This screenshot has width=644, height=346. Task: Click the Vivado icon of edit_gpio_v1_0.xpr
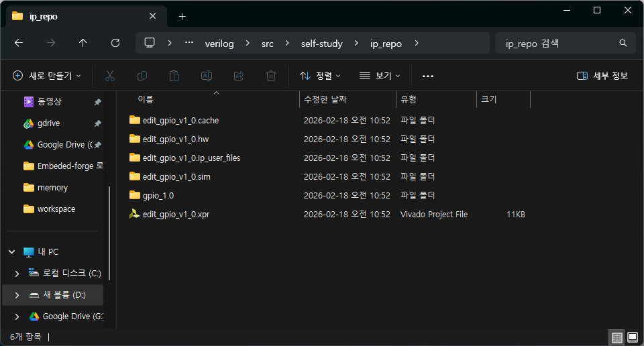point(134,214)
